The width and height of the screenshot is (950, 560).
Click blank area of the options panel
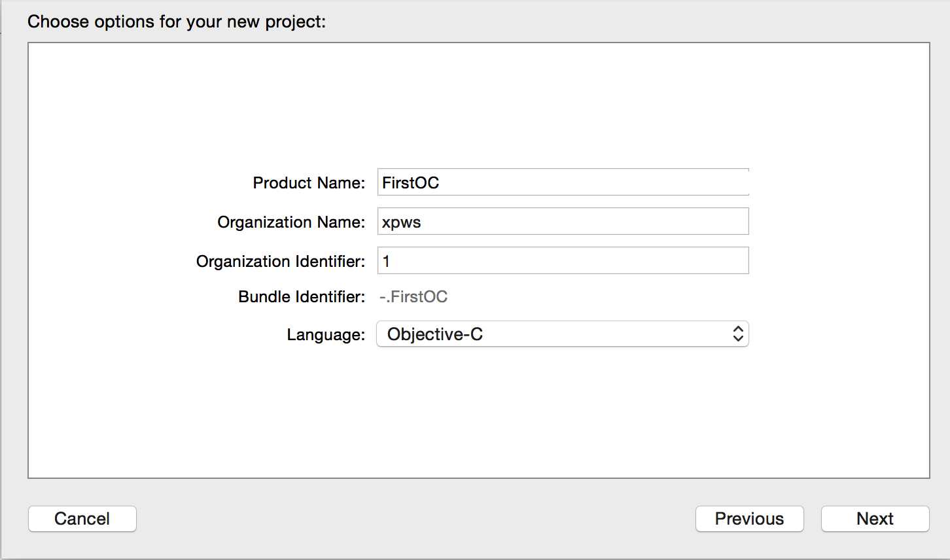pos(478,419)
